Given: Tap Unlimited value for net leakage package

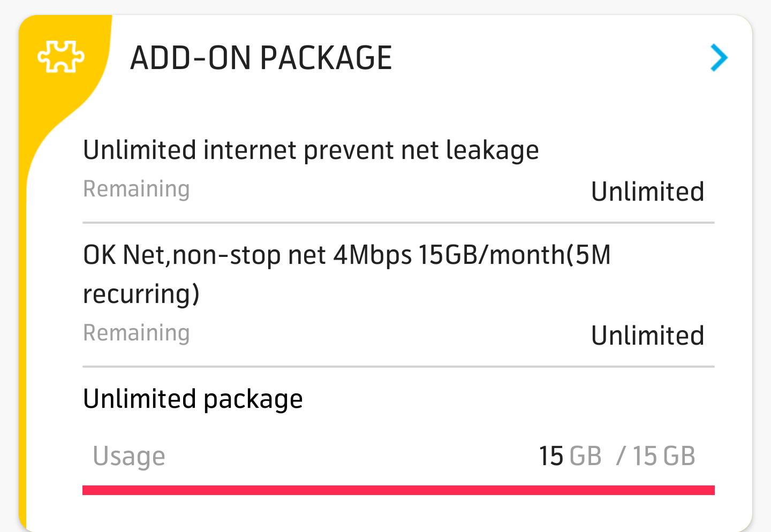Looking at the screenshot, I should (647, 192).
